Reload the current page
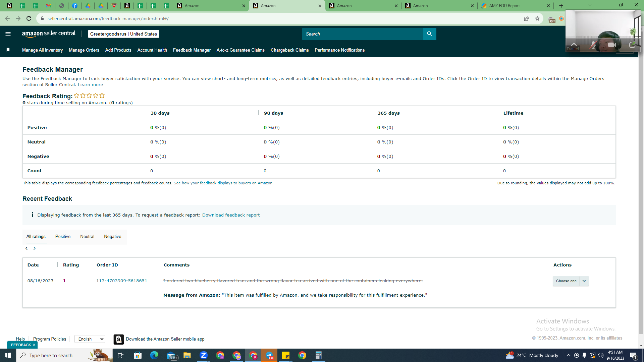 29,18
